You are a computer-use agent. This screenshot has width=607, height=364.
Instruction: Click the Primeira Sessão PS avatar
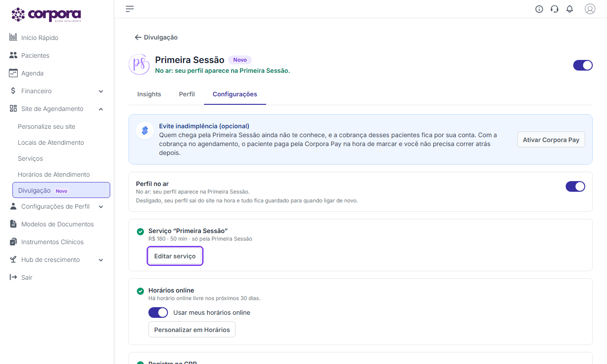(139, 64)
